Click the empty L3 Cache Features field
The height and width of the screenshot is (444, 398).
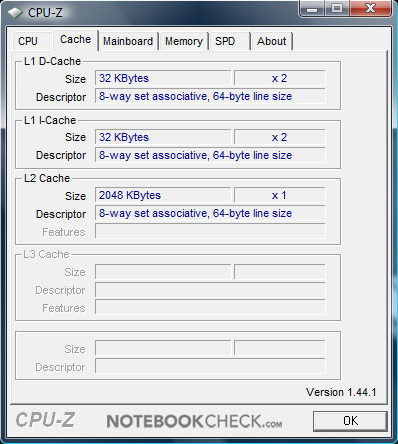pyautogui.click(x=210, y=307)
